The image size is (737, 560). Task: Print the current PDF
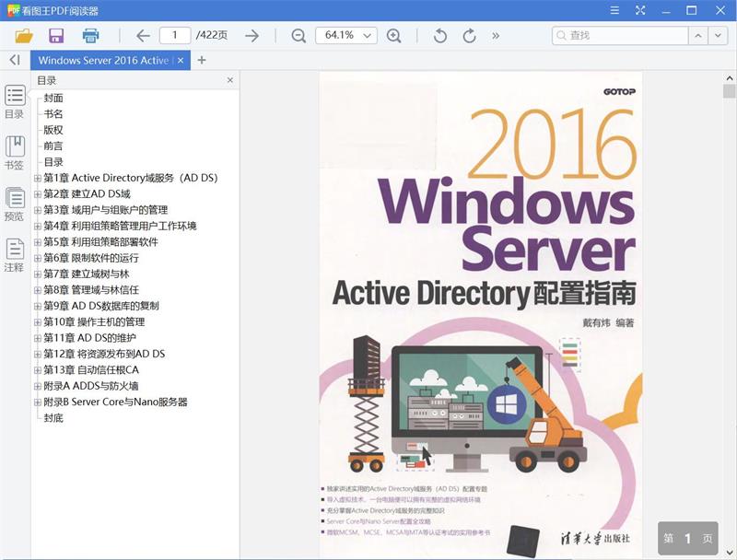tap(89, 35)
